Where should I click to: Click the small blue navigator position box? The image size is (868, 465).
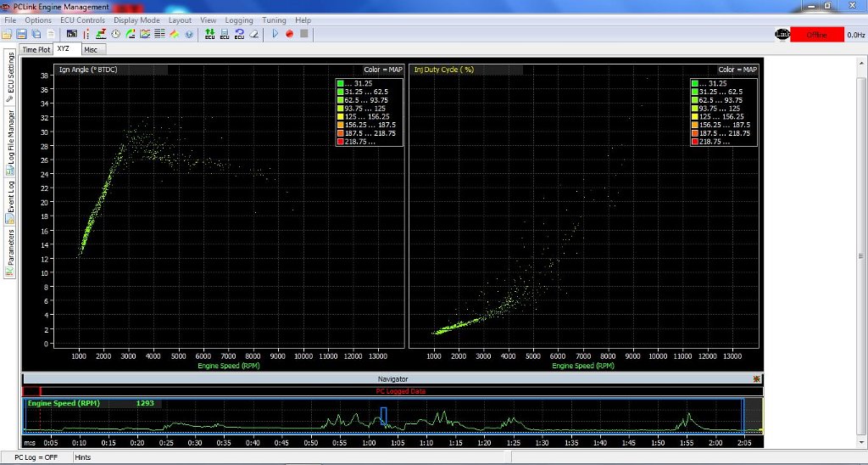(x=383, y=417)
